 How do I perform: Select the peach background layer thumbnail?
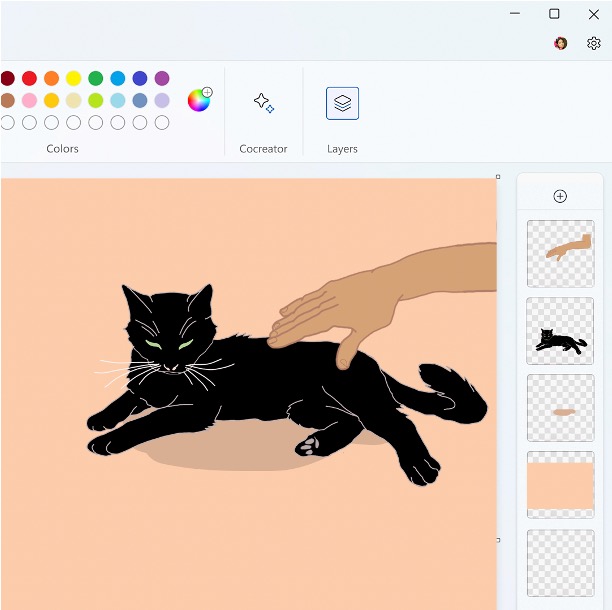coord(560,485)
